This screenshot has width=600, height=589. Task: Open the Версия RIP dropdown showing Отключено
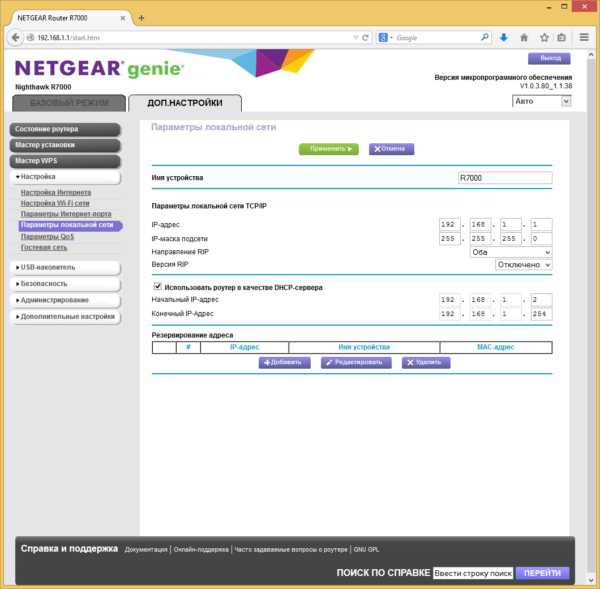[523, 265]
